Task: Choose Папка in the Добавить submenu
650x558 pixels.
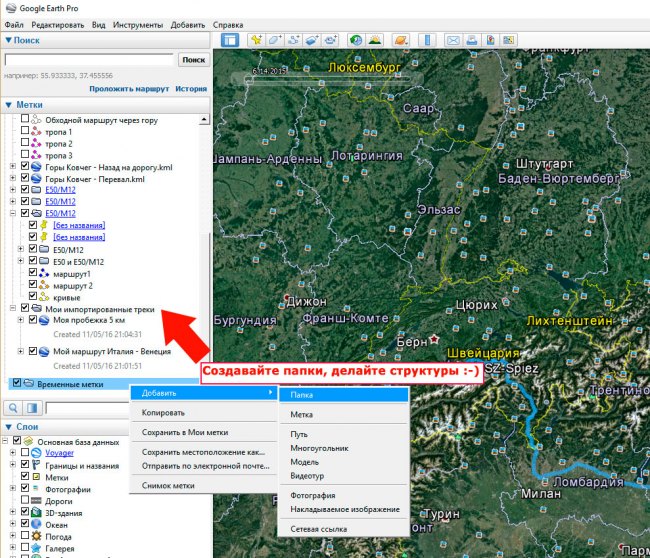Action: click(344, 395)
